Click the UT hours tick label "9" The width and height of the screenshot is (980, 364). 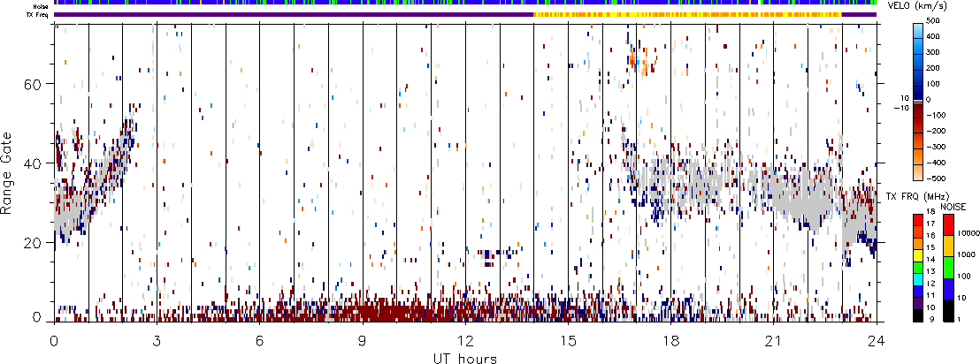tap(363, 340)
